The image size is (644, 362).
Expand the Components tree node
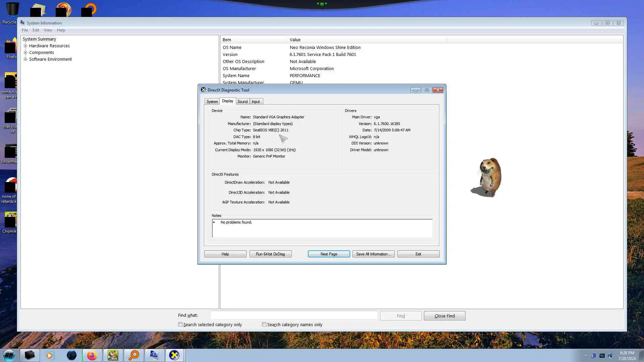[x=25, y=53]
